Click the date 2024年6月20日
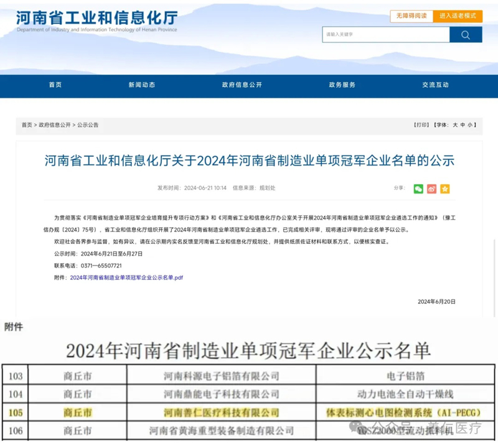The image size is (498, 448). 436,302
